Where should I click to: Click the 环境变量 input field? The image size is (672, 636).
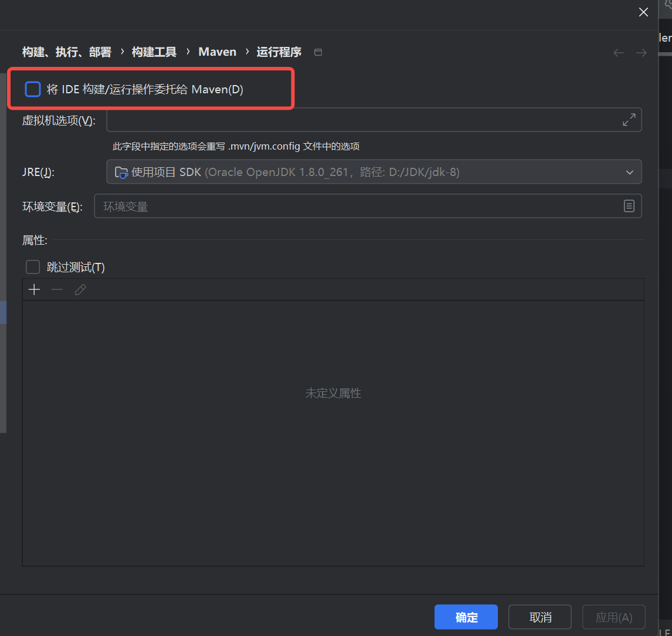pyautogui.click(x=352, y=206)
